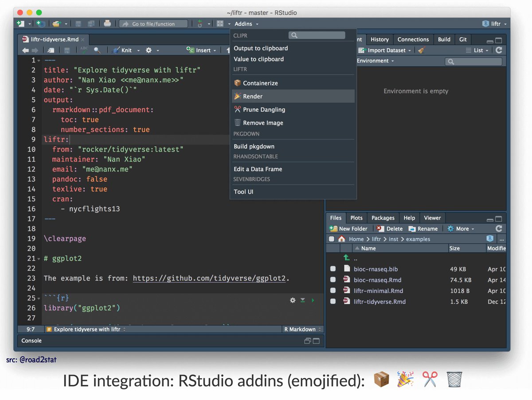
Task: Run all chunks above icon on line 25
Action: point(302,300)
